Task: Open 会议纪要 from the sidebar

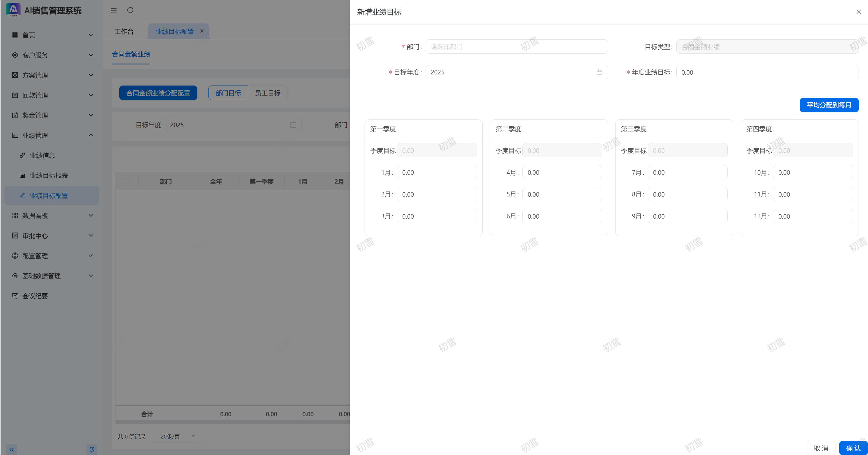Action: 35,296
